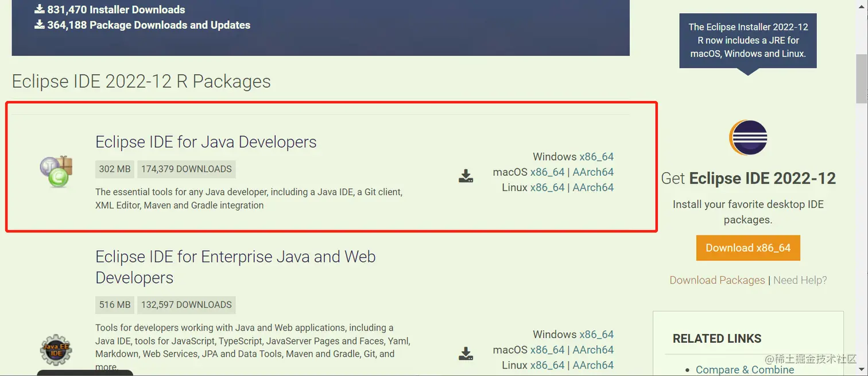Click the Need Help? link

coord(800,280)
